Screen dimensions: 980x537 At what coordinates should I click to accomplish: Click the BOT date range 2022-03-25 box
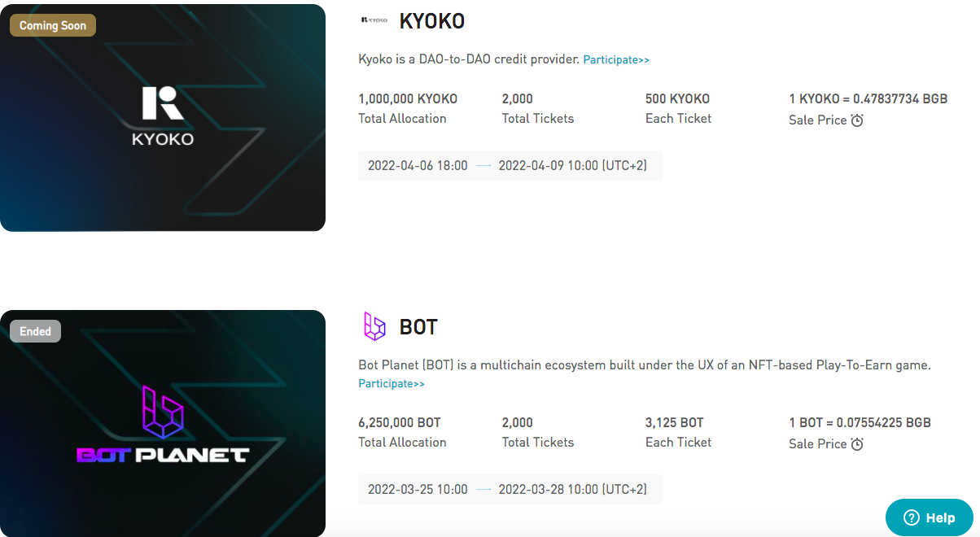point(510,489)
